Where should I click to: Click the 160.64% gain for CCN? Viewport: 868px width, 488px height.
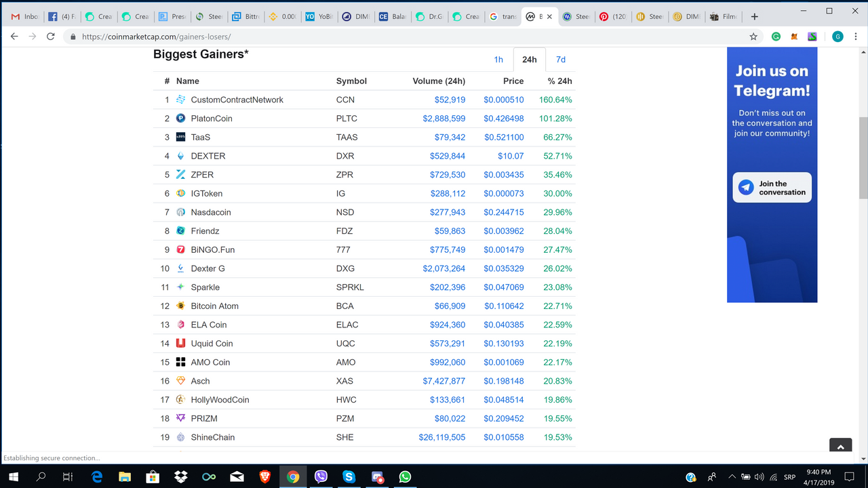pos(555,100)
